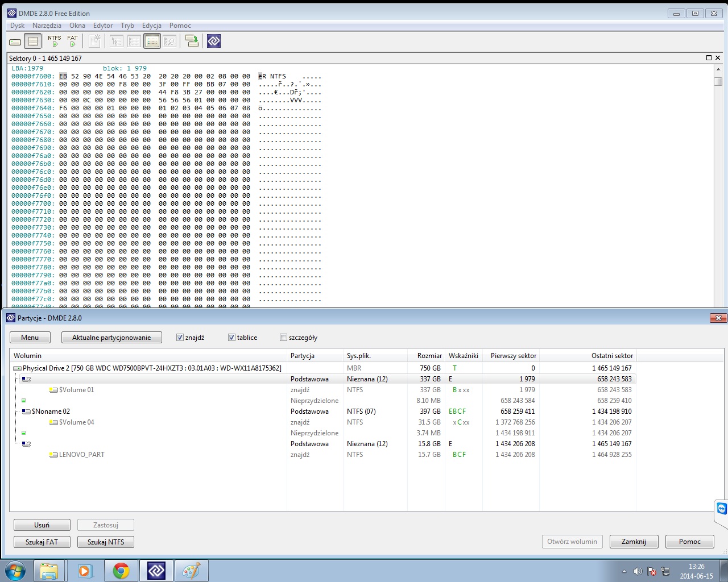Click the 658 259 411 first sector value
Image resolution: width=728 pixels, height=582 pixels.
click(x=518, y=411)
